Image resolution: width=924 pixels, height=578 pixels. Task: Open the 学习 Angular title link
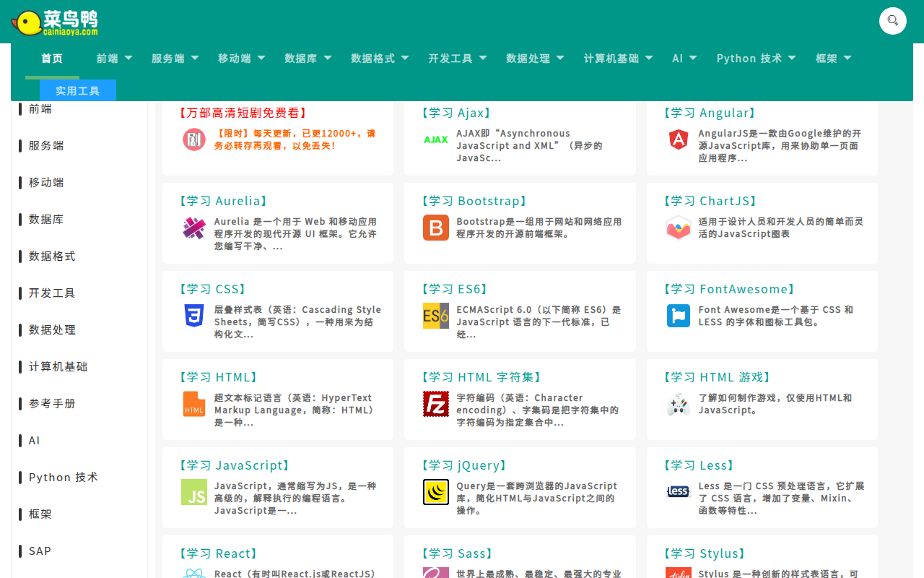click(x=710, y=113)
